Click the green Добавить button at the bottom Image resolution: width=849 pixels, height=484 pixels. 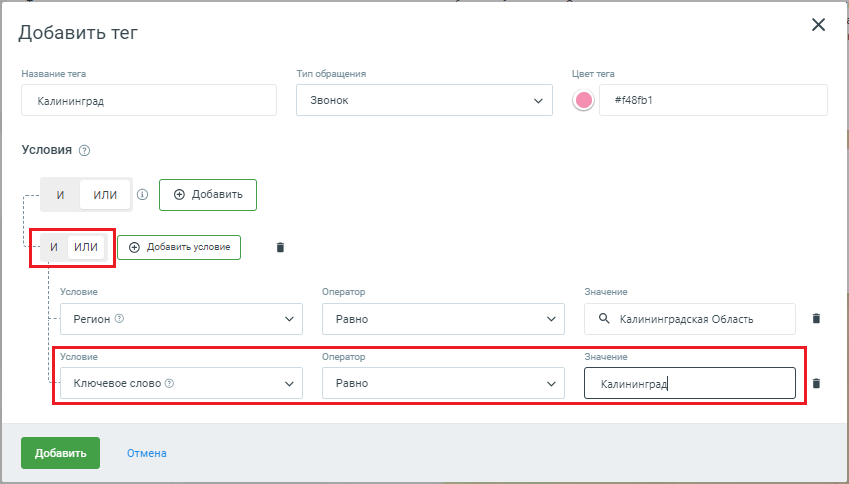pos(61,453)
